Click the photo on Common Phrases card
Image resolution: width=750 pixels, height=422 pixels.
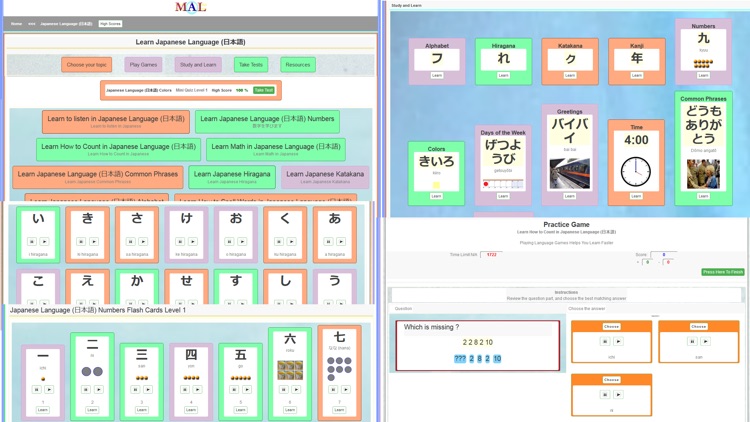(x=703, y=174)
